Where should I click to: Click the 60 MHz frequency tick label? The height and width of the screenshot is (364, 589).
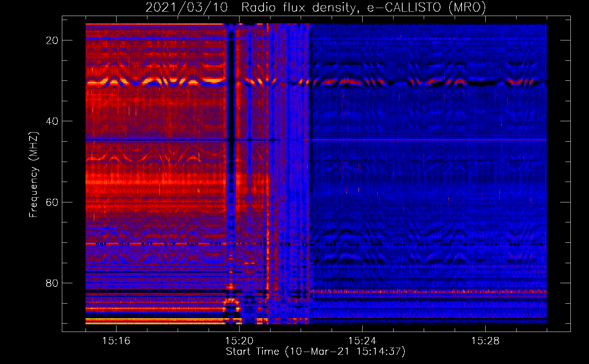52,202
